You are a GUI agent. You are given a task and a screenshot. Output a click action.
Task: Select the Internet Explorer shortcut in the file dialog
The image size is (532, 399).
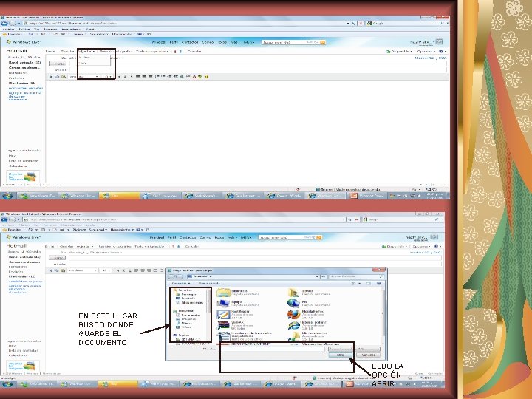[293, 325]
